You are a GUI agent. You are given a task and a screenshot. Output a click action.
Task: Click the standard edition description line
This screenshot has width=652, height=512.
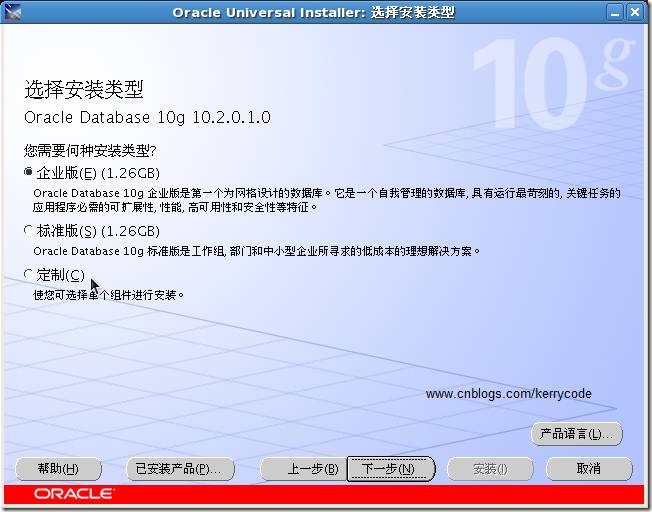[257, 251]
